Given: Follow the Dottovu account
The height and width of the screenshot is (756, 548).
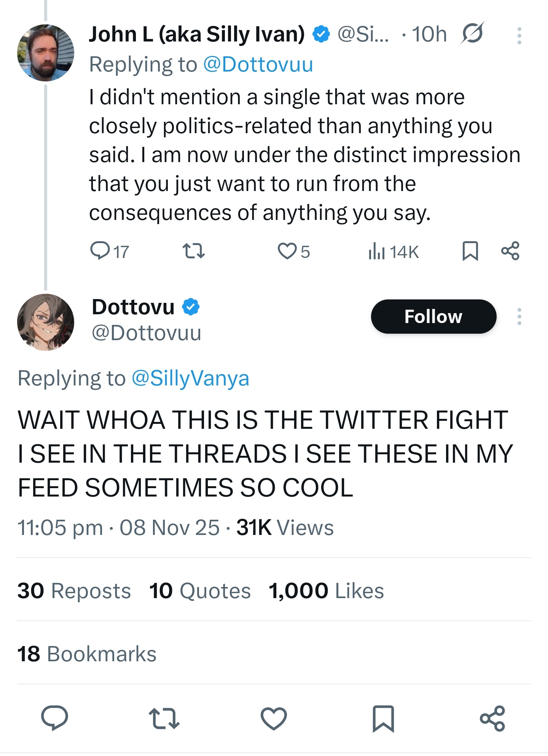Looking at the screenshot, I should coord(433,317).
